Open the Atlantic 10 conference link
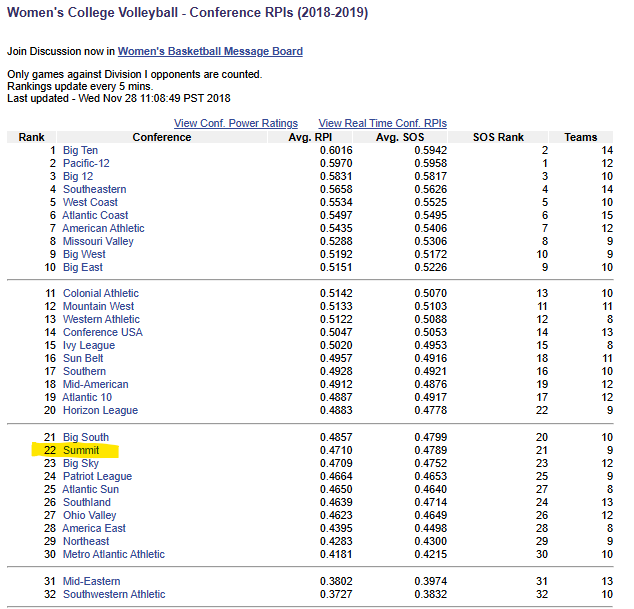 pos(87,397)
